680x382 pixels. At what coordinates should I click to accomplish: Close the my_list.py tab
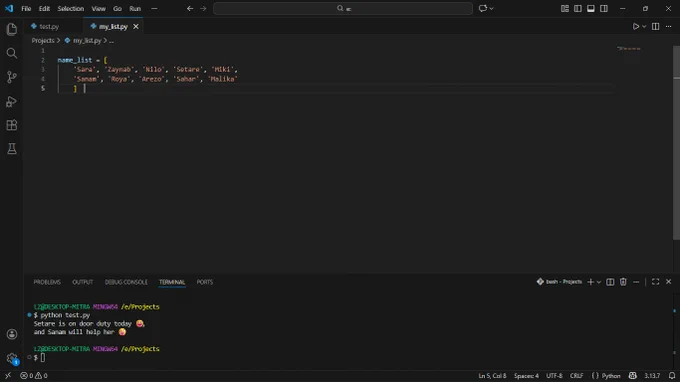point(136,26)
